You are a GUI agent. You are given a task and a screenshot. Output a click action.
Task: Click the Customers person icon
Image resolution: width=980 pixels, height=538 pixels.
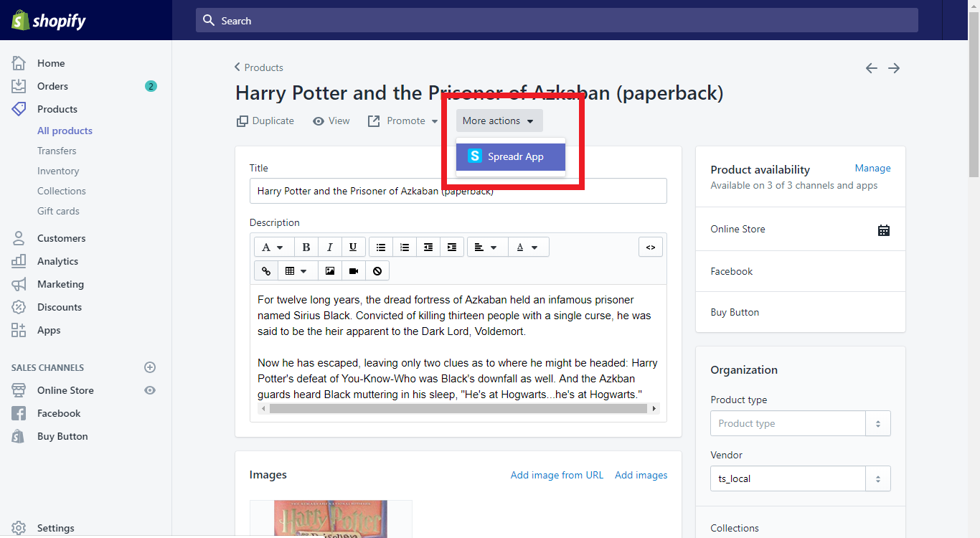click(19, 238)
